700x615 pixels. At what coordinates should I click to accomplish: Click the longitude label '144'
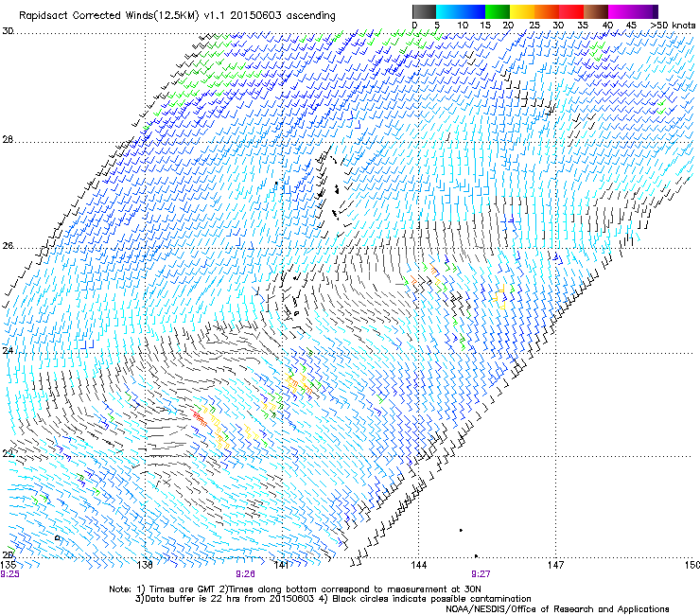click(x=418, y=565)
